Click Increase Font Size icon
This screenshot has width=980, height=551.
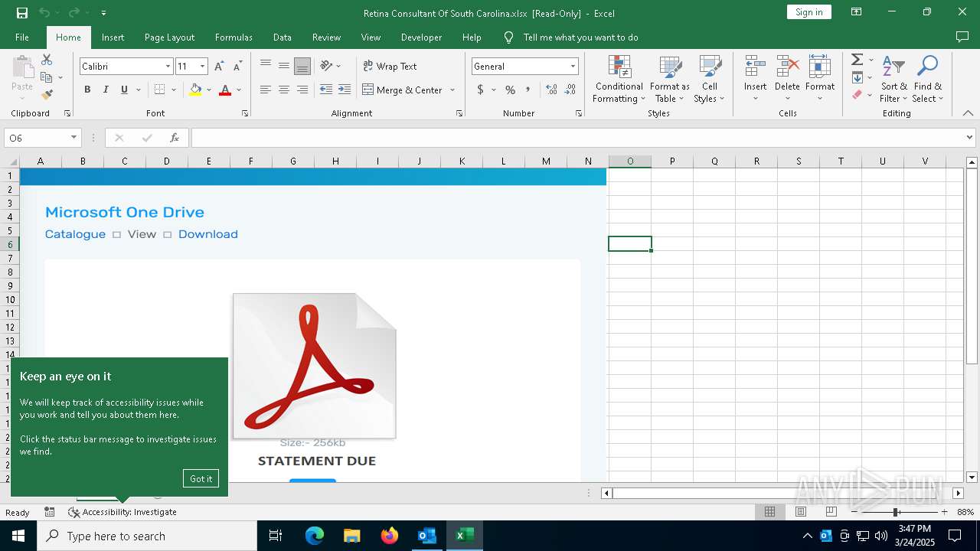pos(219,67)
